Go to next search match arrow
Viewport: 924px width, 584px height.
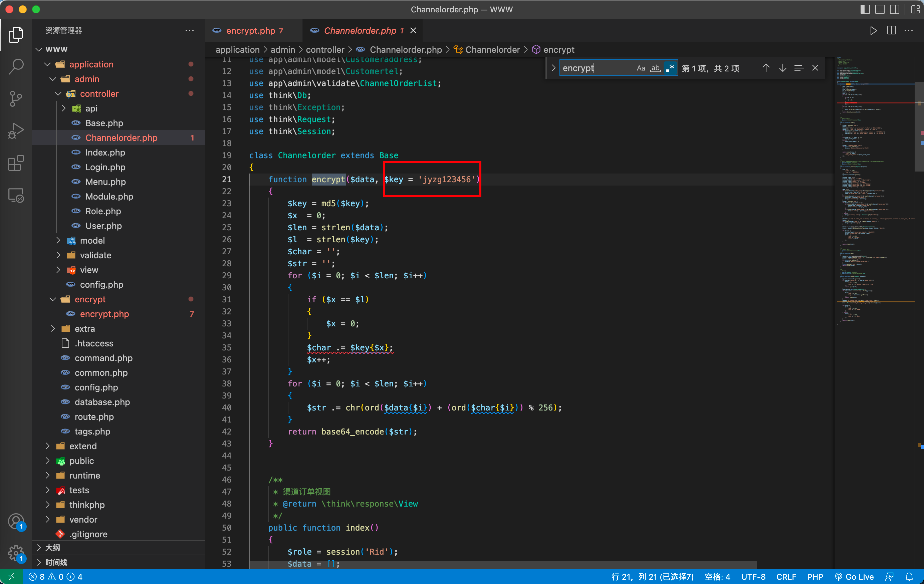click(782, 68)
